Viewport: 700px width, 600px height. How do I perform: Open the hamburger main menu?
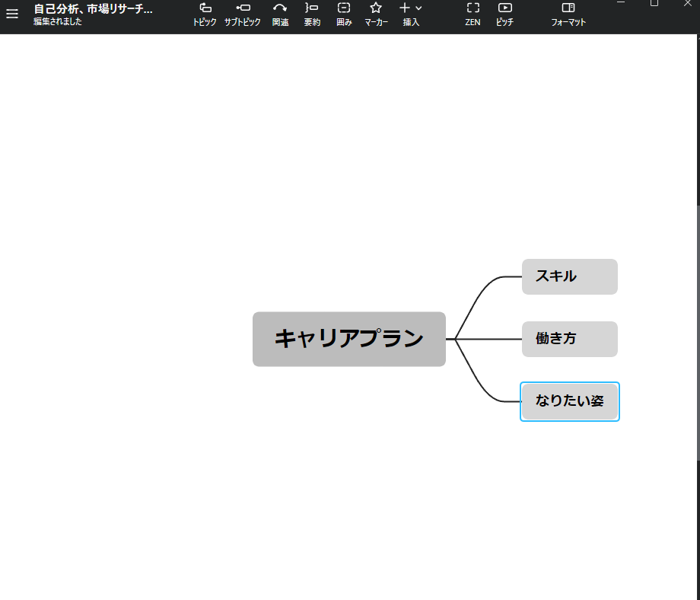coord(12,14)
